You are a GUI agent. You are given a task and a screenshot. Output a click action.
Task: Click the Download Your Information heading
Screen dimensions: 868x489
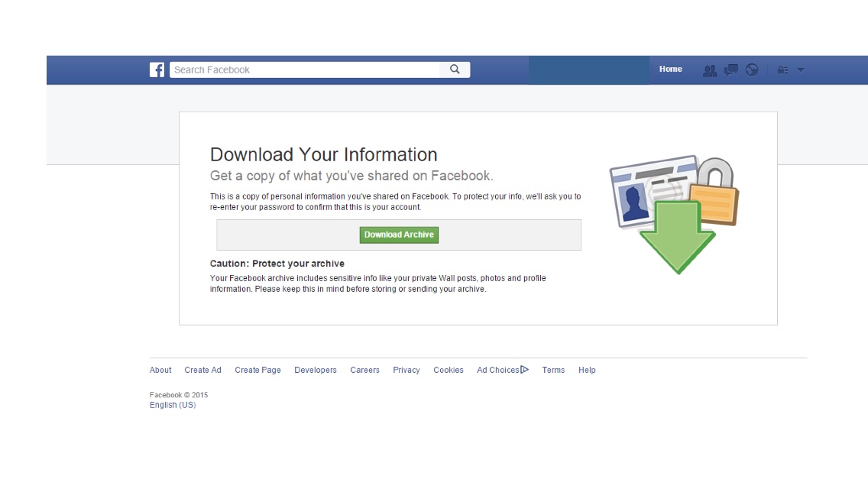tap(323, 154)
